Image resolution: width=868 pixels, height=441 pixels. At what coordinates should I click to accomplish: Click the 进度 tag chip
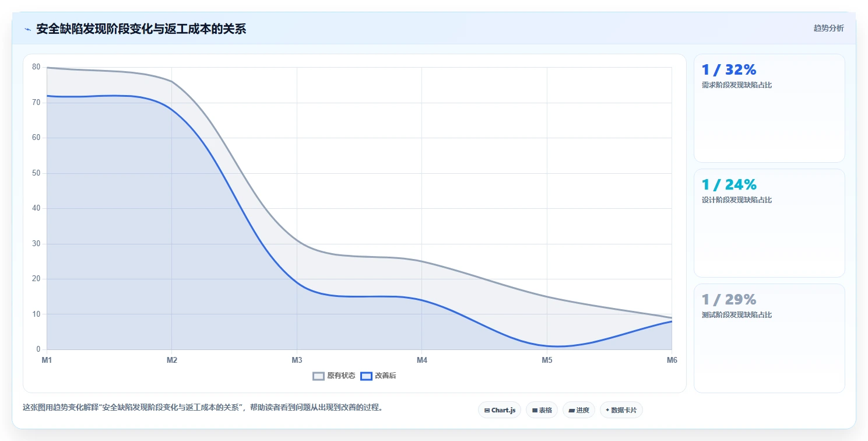pyautogui.click(x=579, y=410)
